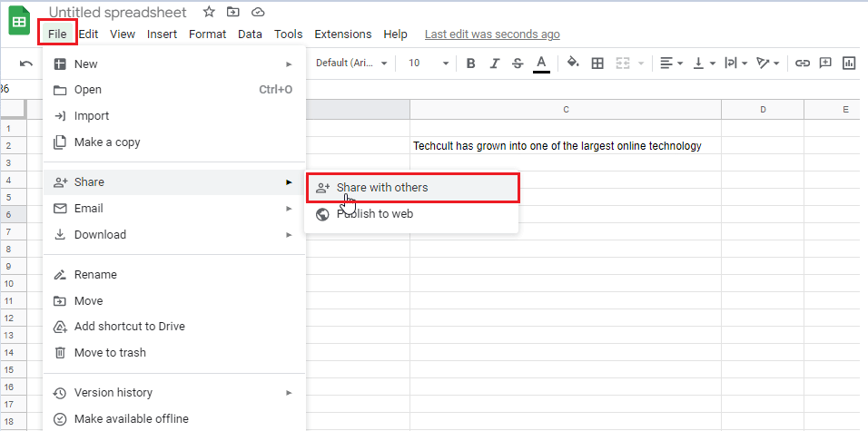The width and height of the screenshot is (868, 431).
Task: Click the move to folder icon
Action: point(233,12)
